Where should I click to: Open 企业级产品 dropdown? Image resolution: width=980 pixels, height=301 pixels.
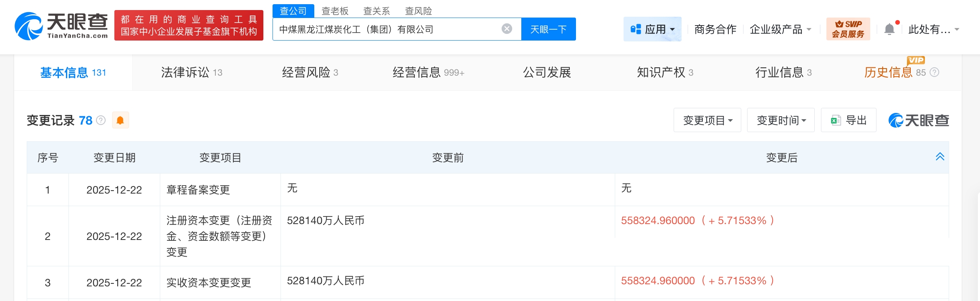tap(780, 29)
